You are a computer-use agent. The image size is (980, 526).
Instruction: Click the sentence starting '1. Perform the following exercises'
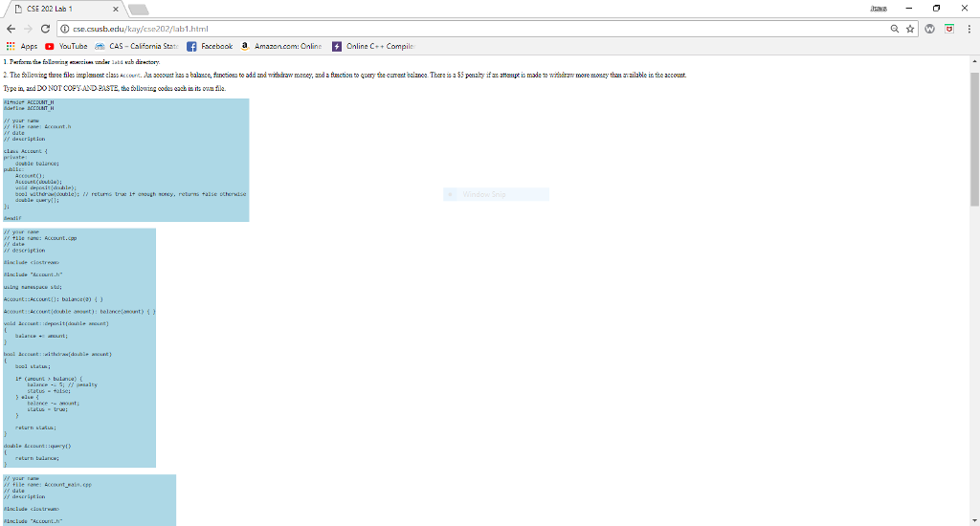[x=82, y=62]
